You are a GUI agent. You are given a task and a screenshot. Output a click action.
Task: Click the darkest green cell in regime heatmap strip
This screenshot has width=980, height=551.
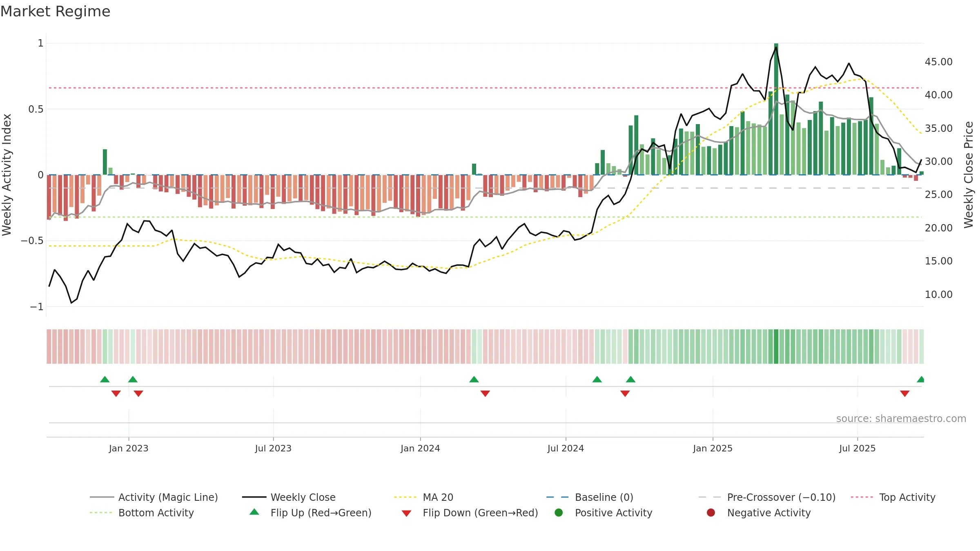point(776,347)
